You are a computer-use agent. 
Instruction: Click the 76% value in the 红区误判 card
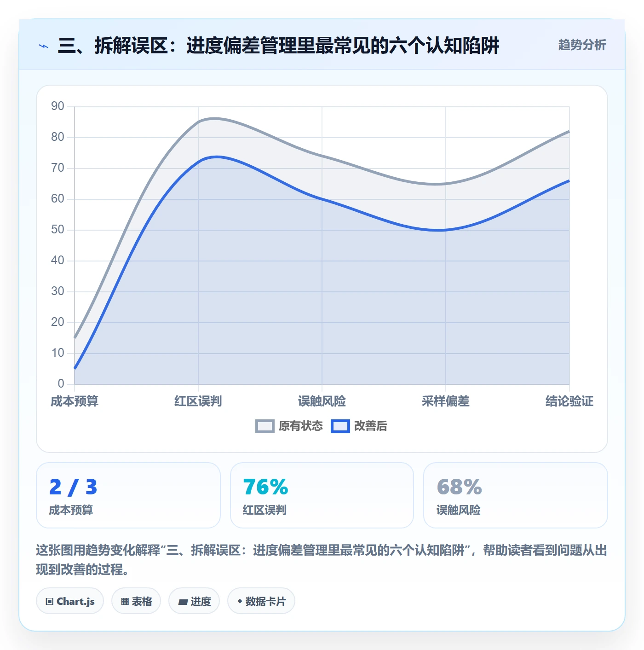click(265, 487)
